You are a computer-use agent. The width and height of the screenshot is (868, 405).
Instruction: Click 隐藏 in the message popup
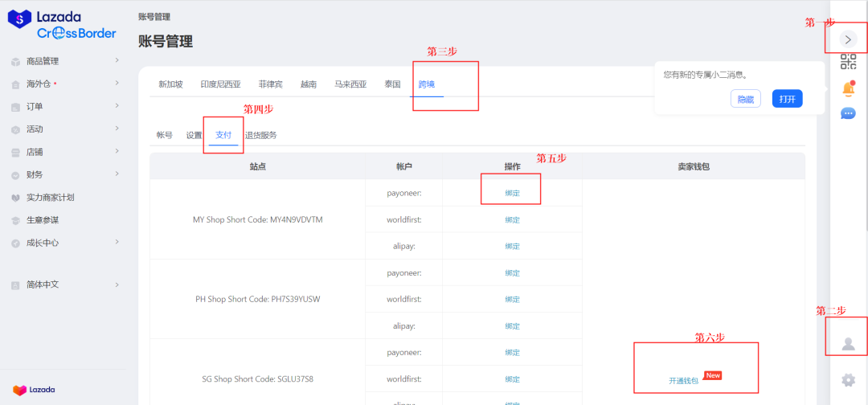click(746, 99)
